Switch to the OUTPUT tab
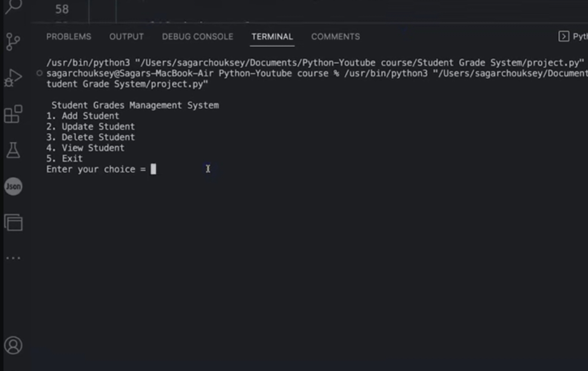Image resolution: width=588 pixels, height=371 pixels. 126,36
